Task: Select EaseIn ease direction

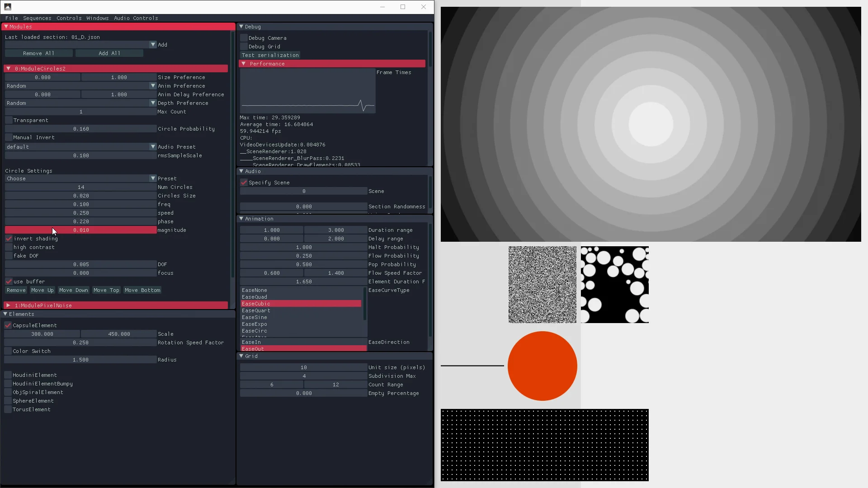Action: coord(303,342)
